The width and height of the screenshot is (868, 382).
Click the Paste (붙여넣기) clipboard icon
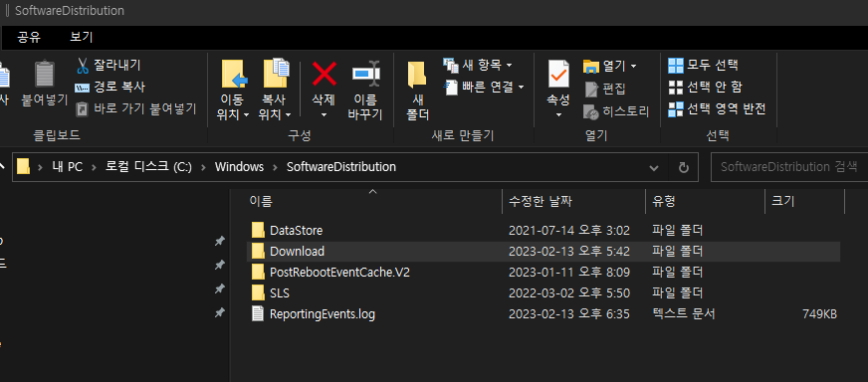tap(44, 75)
